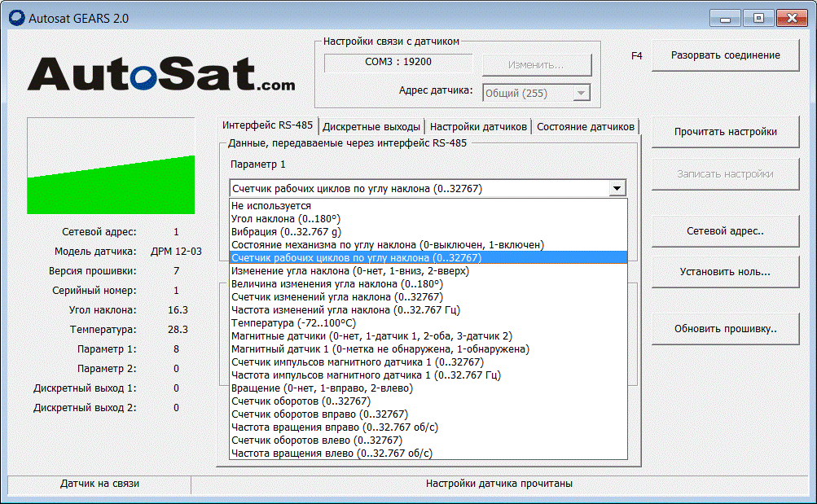Select 'Вращение (0-нет, 1-вправо, 2-влево)' item
The width and height of the screenshot is (817, 504).
[x=322, y=388]
